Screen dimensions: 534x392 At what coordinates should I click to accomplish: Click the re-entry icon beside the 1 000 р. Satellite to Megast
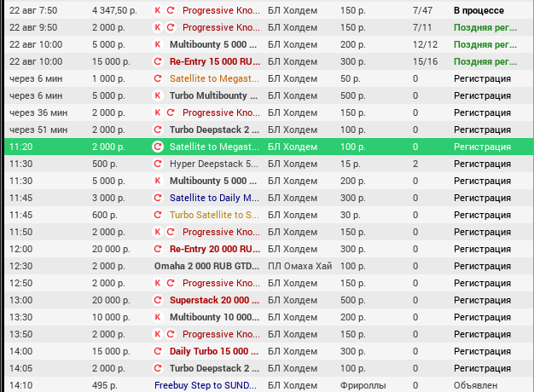pos(157,78)
